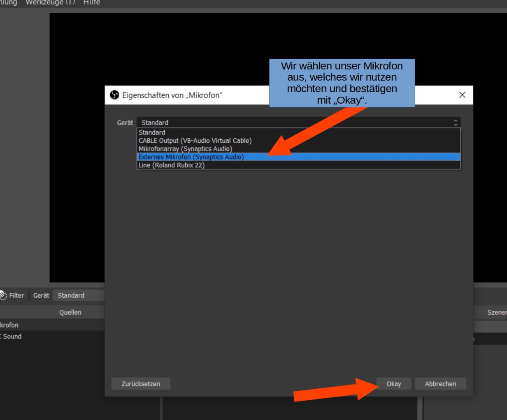Image resolution: width=507 pixels, height=420 pixels.
Task: Click the Quellen panel header
Action: [70, 312]
